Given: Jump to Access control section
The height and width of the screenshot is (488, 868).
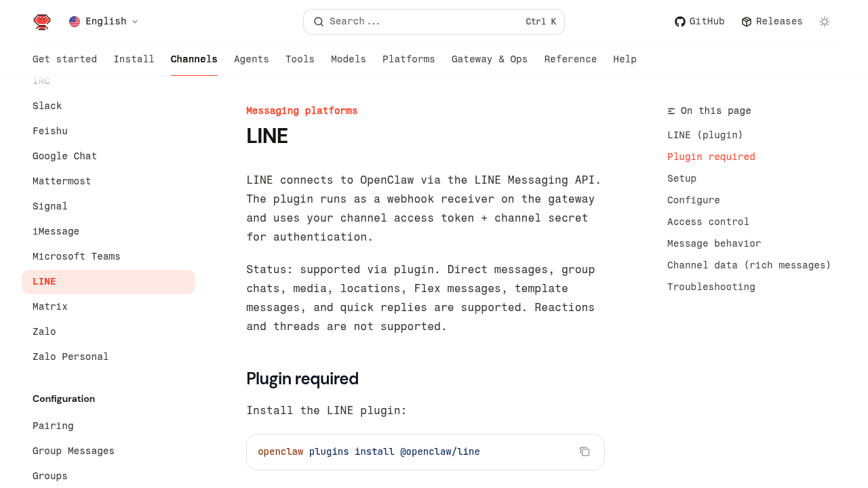Looking at the screenshot, I should (x=708, y=222).
